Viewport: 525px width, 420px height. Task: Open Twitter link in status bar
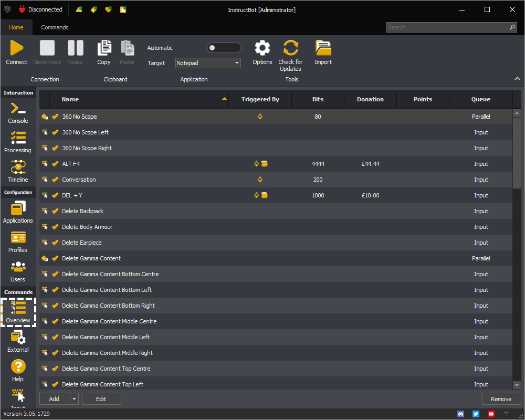pos(476,414)
